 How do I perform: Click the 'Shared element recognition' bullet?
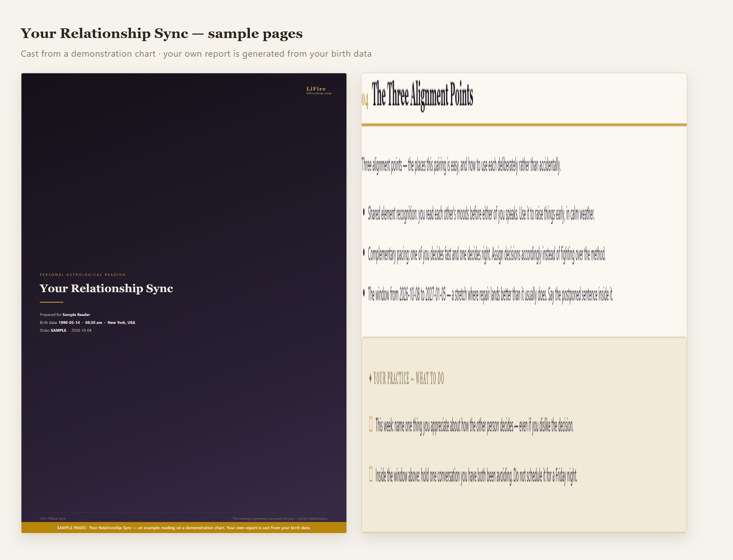[479, 214]
